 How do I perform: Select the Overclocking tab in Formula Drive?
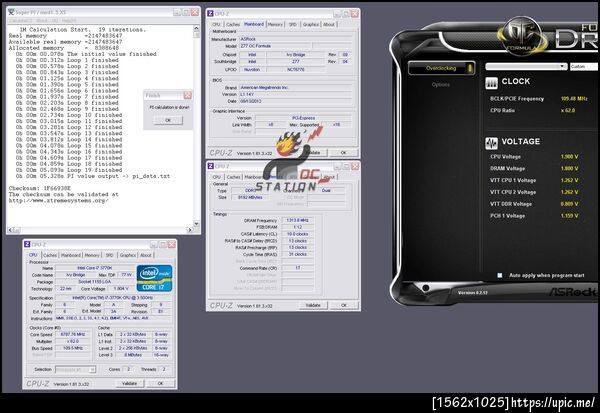[441, 68]
